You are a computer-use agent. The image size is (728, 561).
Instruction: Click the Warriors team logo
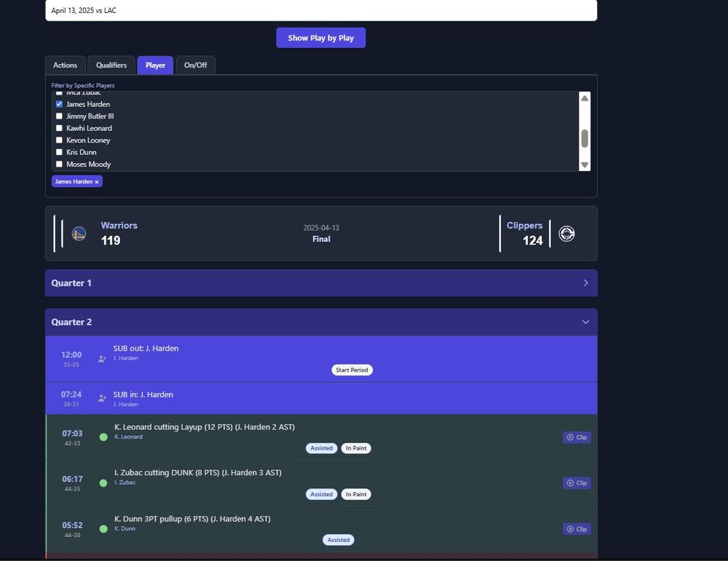[x=79, y=234]
